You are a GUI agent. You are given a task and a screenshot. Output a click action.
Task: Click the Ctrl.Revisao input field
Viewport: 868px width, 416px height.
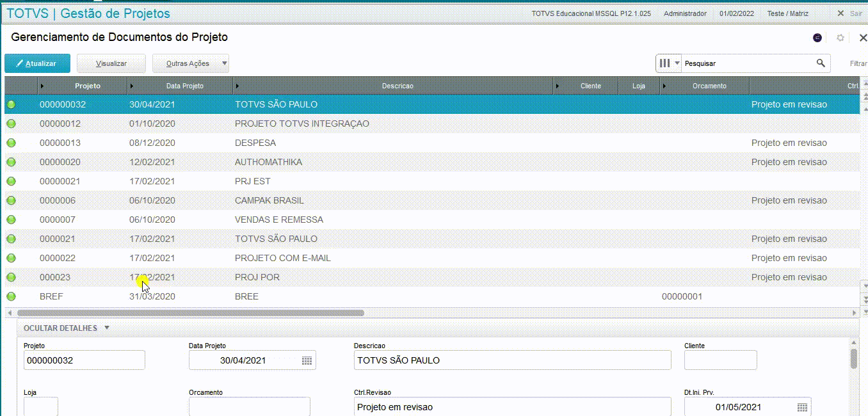(512, 407)
